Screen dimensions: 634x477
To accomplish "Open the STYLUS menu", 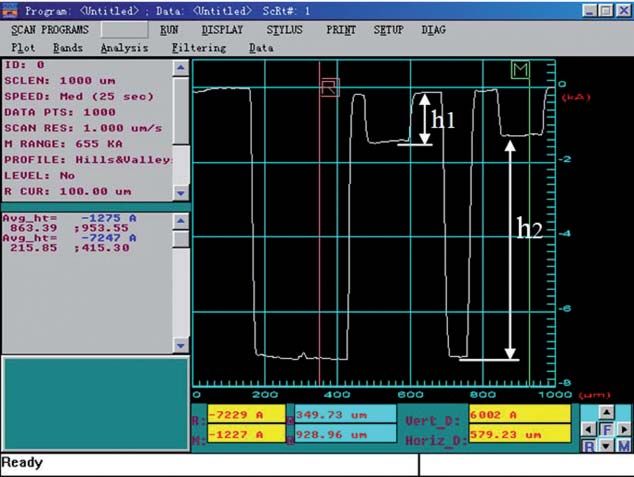I will 284,30.
